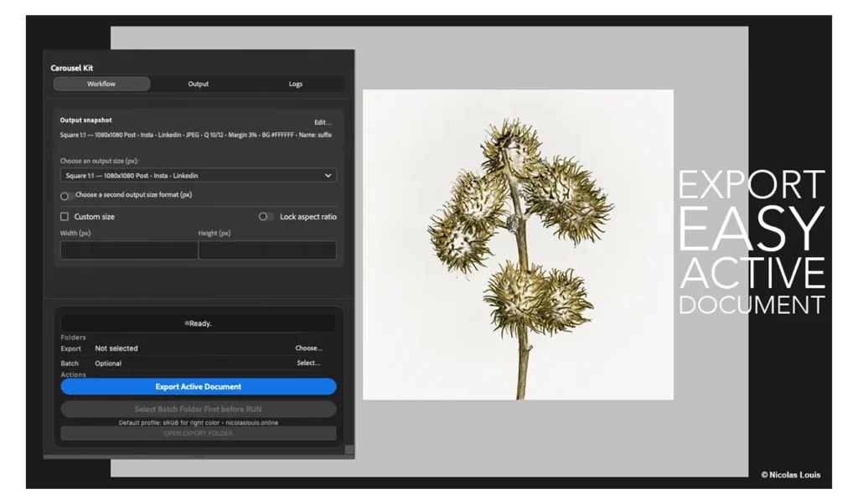The height and width of the screenshot is (504, 858).
Task: Toggle Lock aspect ratio
Action: pyautogui.click(x=266, y=216)
